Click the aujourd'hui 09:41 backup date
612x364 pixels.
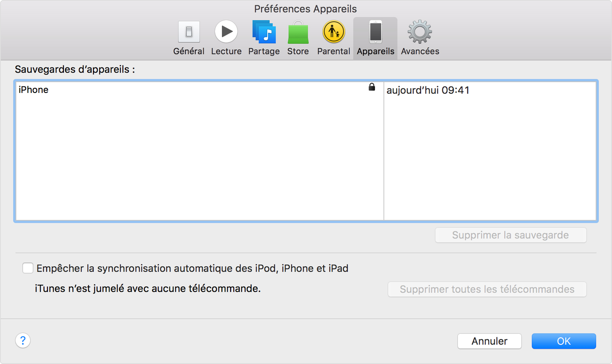coord(428,90)
